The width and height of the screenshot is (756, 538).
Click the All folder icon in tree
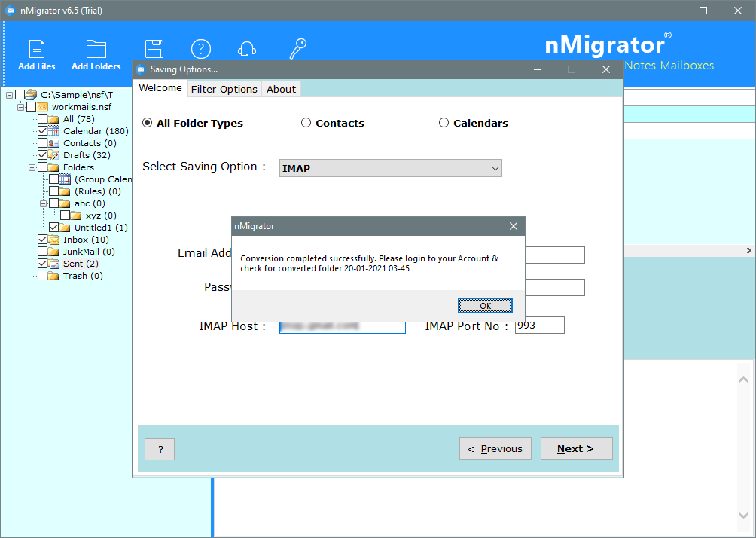click(53, 119)
